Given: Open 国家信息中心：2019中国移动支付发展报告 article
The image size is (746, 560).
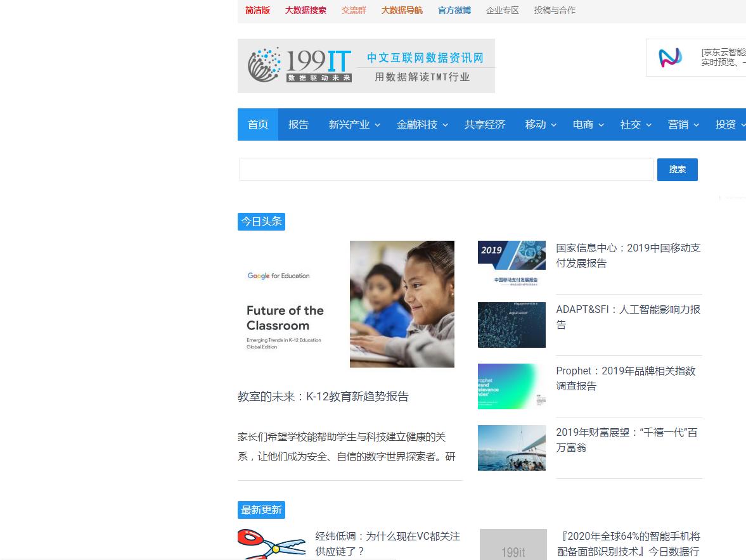Looking at the screenshot, I should click(628, 256).
